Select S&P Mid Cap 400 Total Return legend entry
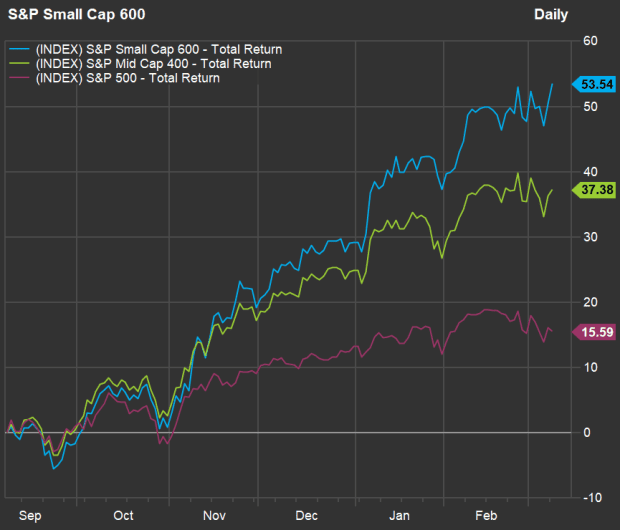 point(153,63)
